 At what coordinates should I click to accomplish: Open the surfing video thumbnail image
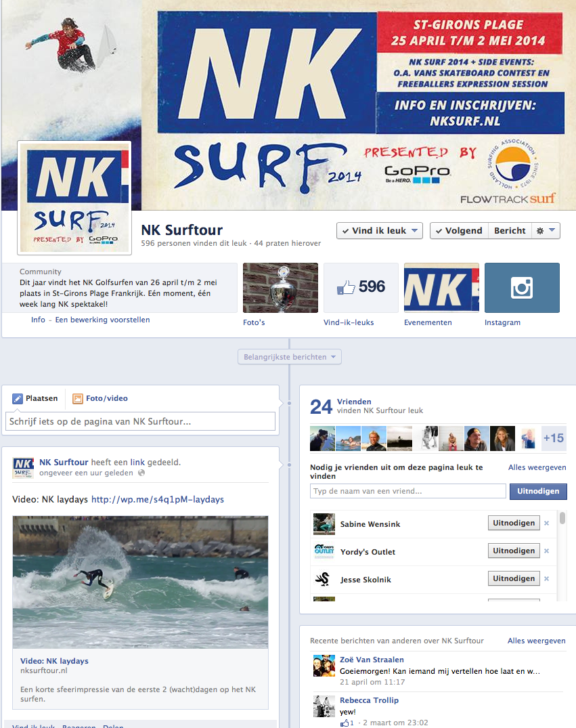[x=140, y=582]
